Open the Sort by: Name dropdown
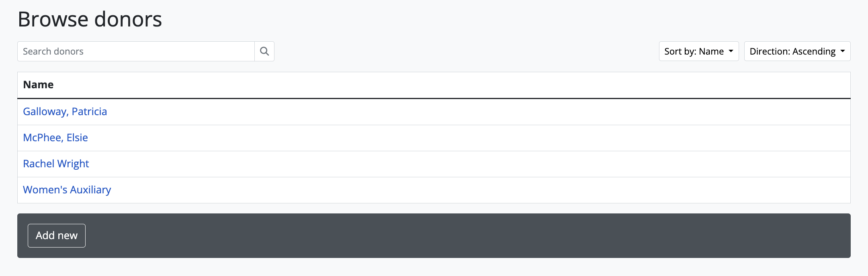The image size is (868, 276). [698, 51]
